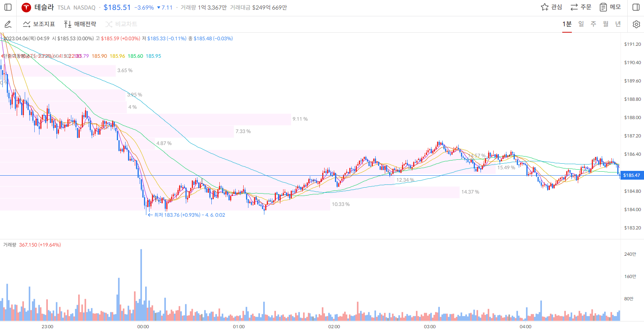Click the 거래량 367,150 volume legend
The height and width of the screenshot is (331, 644).
click(x=32, y=245)
